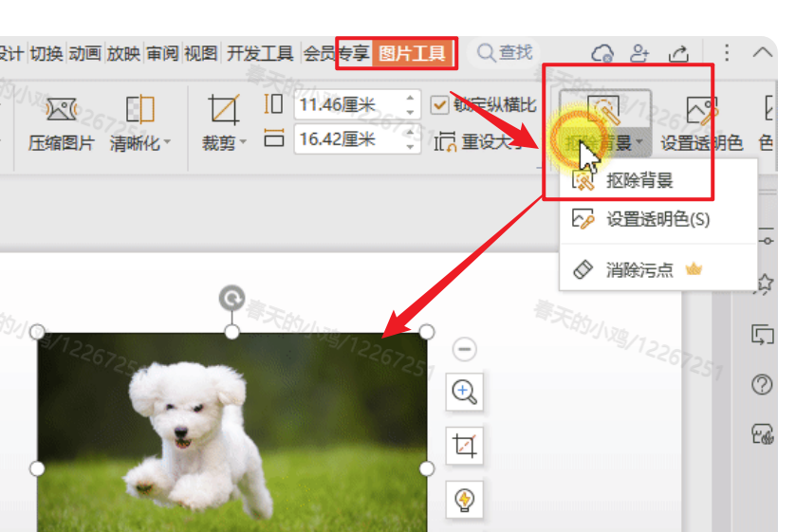Click the cloud sync icon

602,53
